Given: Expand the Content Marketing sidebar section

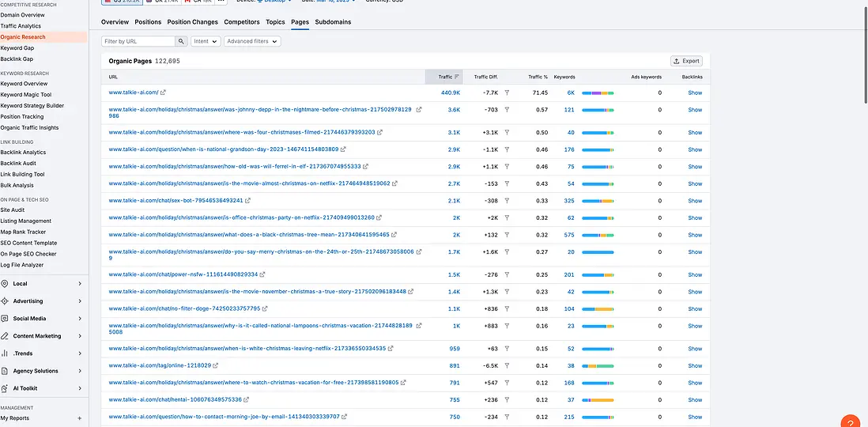Looking at the screenshot, I should 80,336.
